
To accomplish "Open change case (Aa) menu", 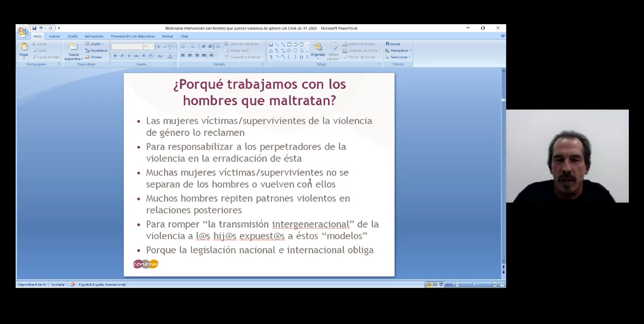I will [160, 56].
